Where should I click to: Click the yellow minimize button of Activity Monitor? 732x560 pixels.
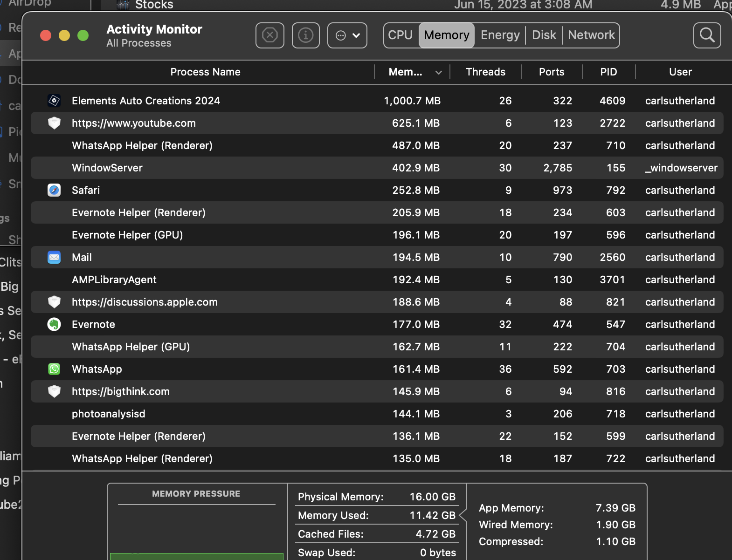(64, 35)
